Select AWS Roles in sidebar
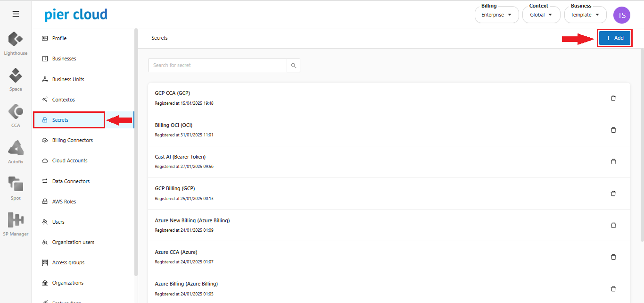 click(x=64, y=202)
